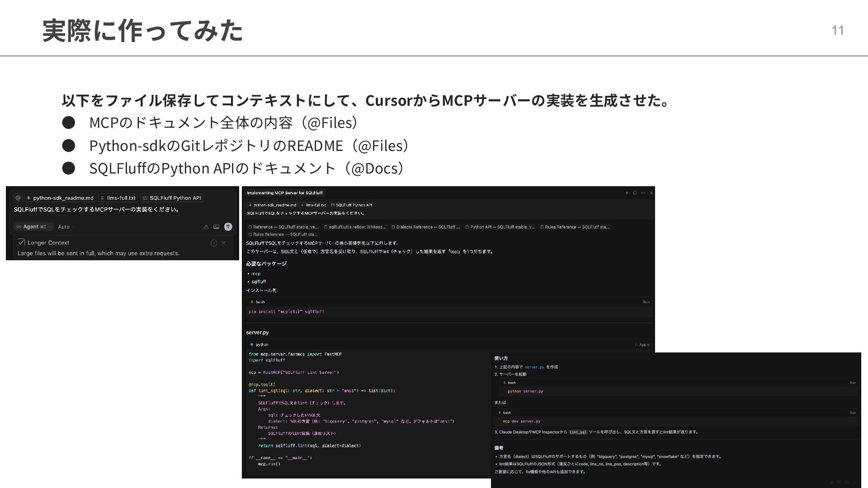Click the @ add-context icon
This screenshot has width=868, height=488.
(18, 198)
